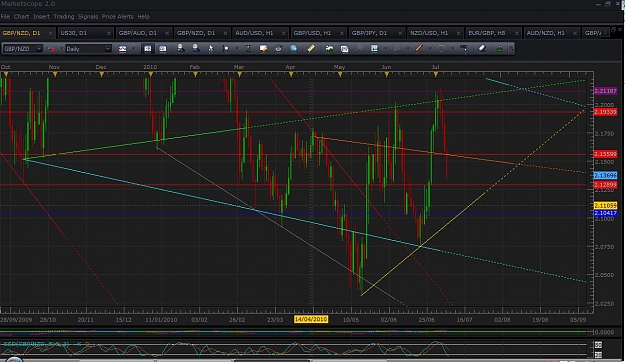Open the File menu

point(5,16)
